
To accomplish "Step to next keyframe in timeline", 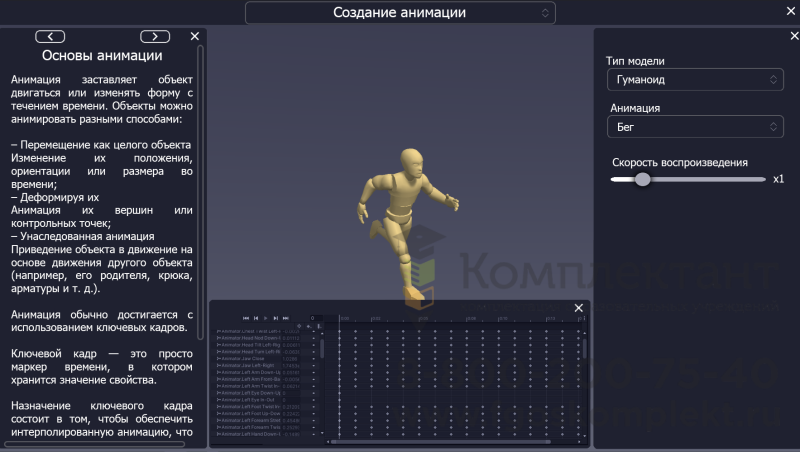I will pos(276,318).
